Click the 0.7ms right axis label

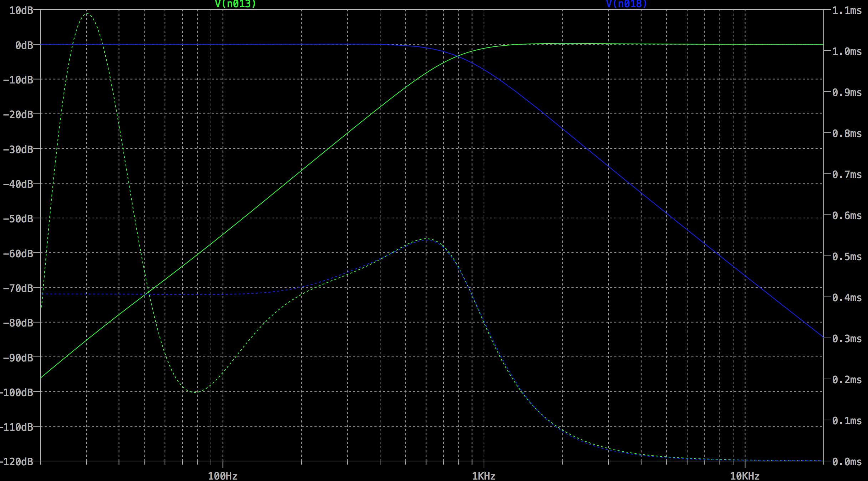tap(847, 174)
